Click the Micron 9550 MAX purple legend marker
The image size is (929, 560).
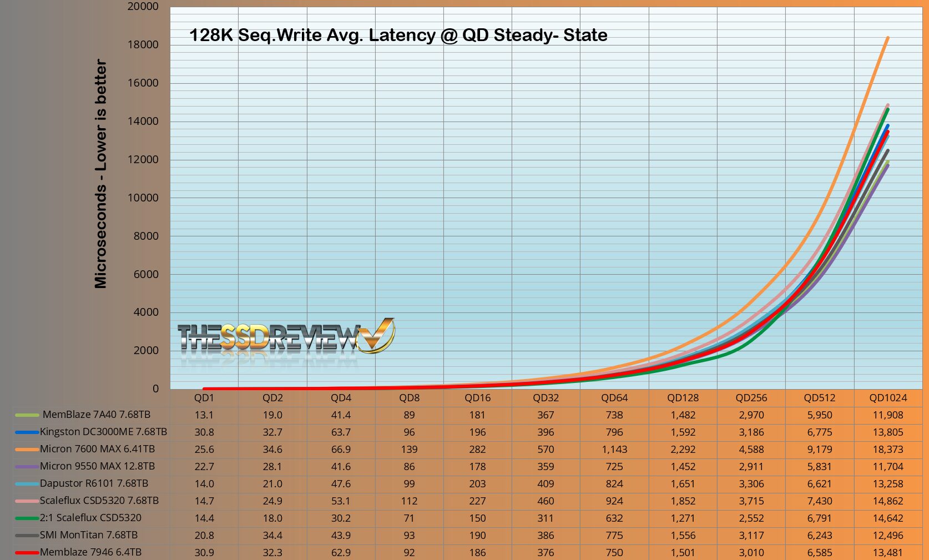(27, 467)
